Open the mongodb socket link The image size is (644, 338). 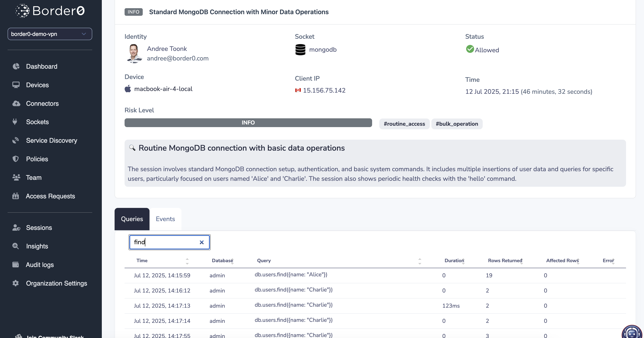click(323, 49)
